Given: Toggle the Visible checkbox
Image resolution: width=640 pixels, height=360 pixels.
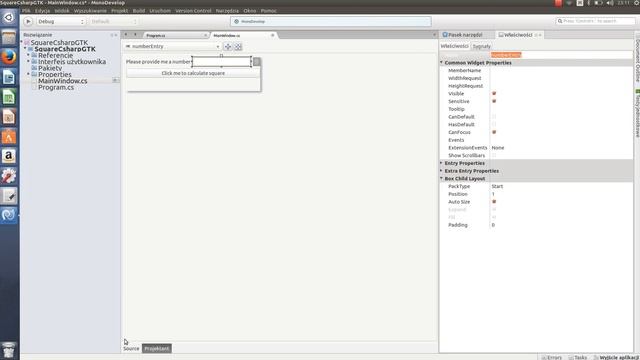Looking at the screenshot, I should pyautogui.click(x=494, y=93).
